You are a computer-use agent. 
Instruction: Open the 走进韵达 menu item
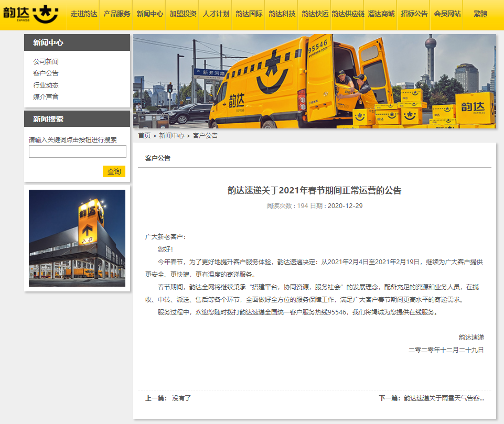[83, 14]
